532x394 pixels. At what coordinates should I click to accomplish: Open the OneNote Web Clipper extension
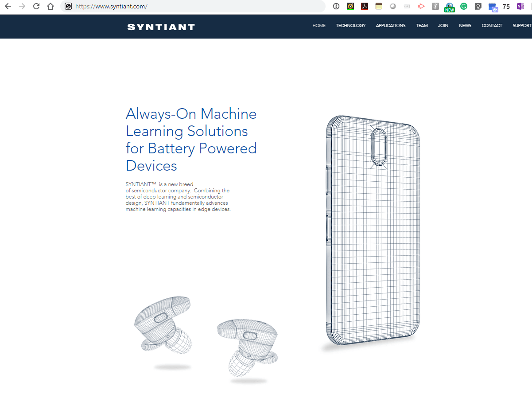click(520, 6)
